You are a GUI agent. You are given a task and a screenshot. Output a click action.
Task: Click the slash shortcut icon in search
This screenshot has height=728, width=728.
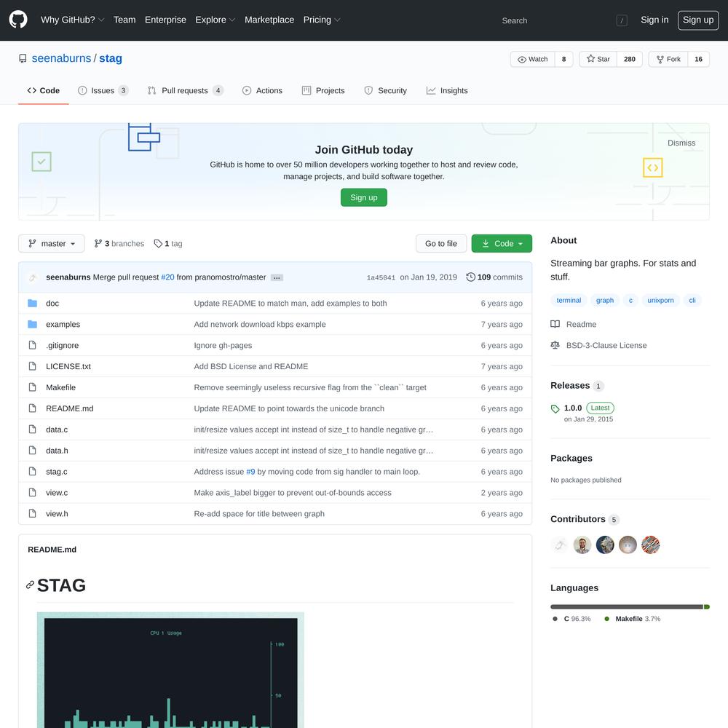622,20
